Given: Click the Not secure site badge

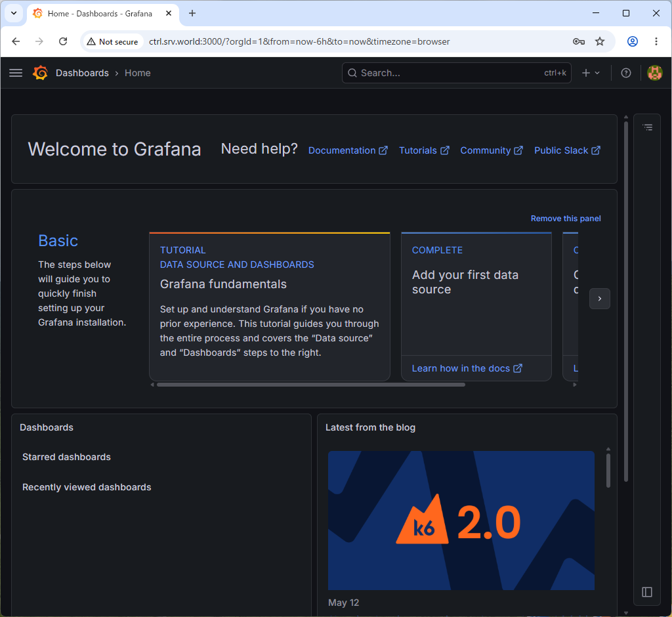Looking at the screenshot, I should click(113, 41).
